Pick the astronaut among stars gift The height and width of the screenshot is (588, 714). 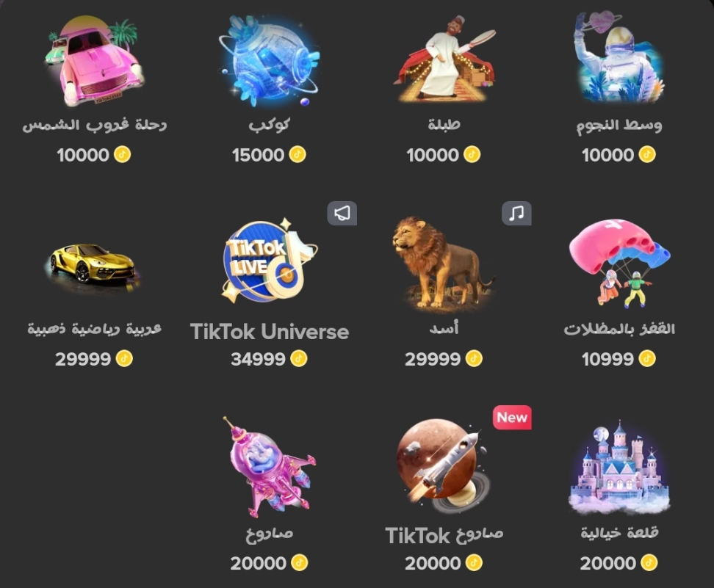pos(619,58)
